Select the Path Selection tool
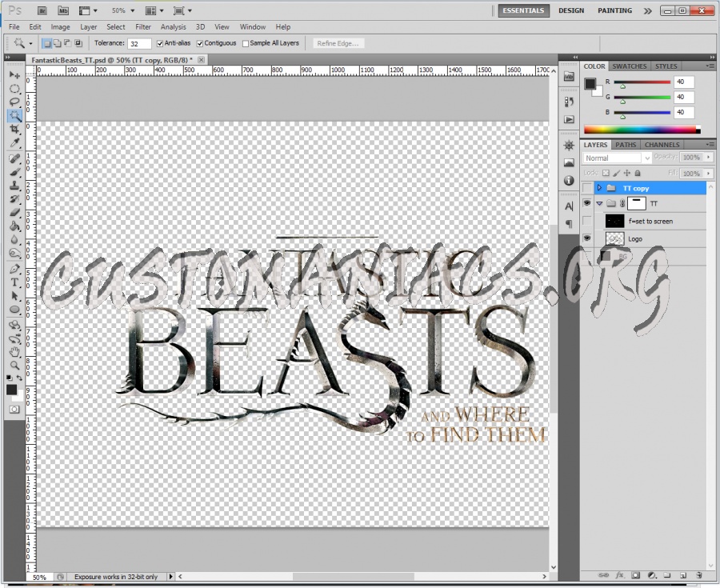The height and width of the screenshot is (588, 720). (14, 296)
